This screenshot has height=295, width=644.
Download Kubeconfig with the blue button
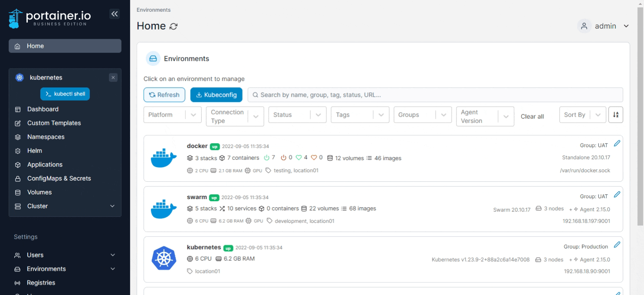216,95
